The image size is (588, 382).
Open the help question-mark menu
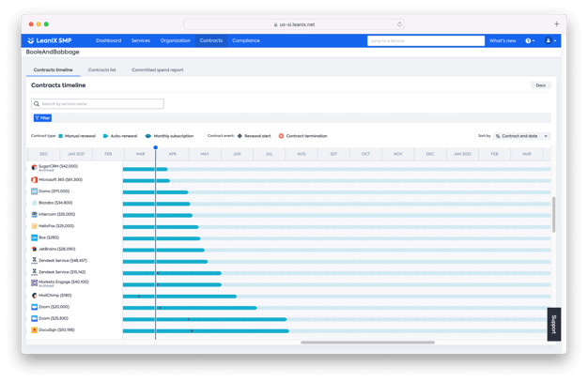click(x=530, y=40)
